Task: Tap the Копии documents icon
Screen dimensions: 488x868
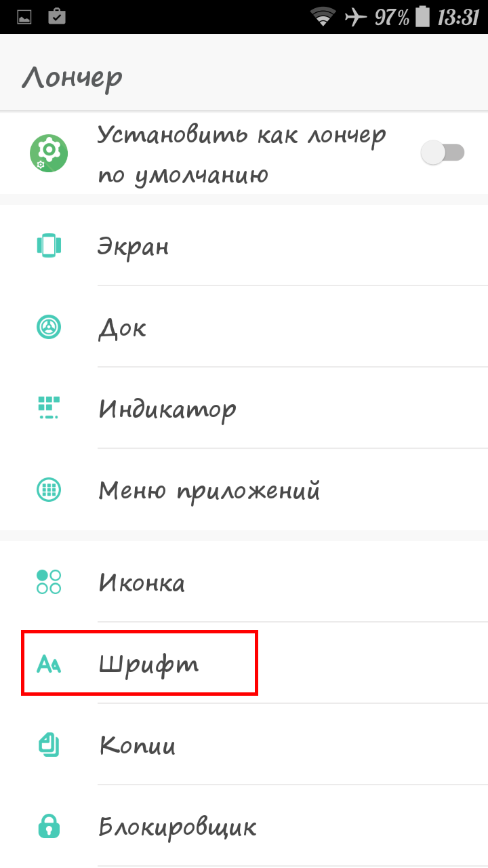Action: pyautogui.click(x=49, y=745)
